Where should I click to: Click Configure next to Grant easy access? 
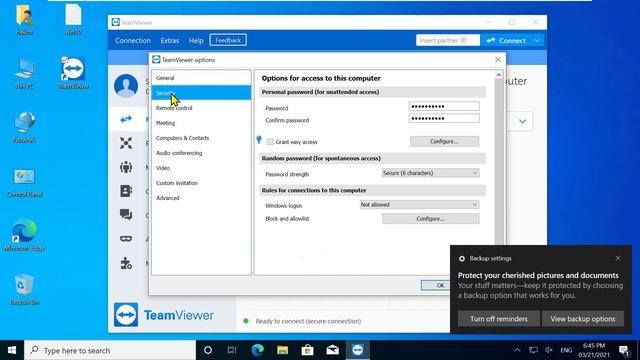[444, 141]
